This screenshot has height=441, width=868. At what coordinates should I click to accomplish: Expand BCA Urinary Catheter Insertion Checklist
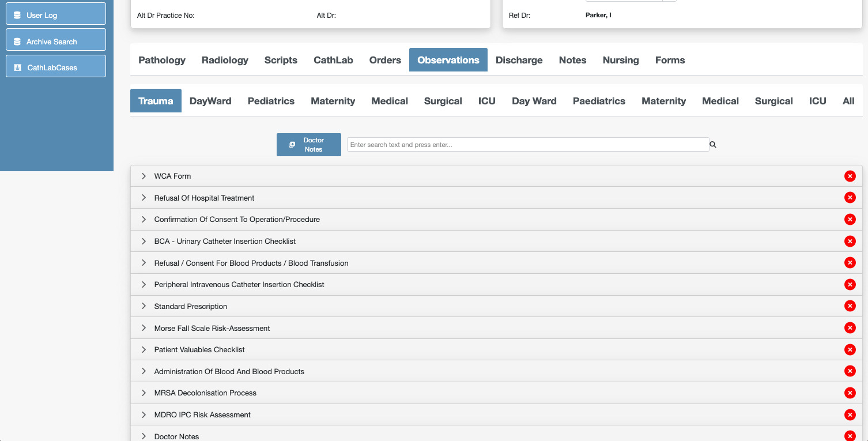tap(144, 241)
